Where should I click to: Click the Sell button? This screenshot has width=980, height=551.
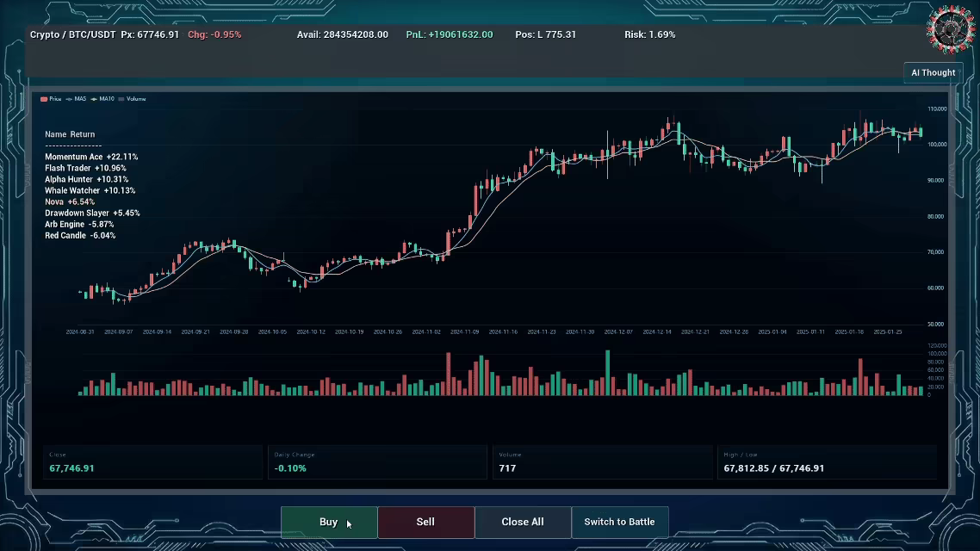(425, 522)
